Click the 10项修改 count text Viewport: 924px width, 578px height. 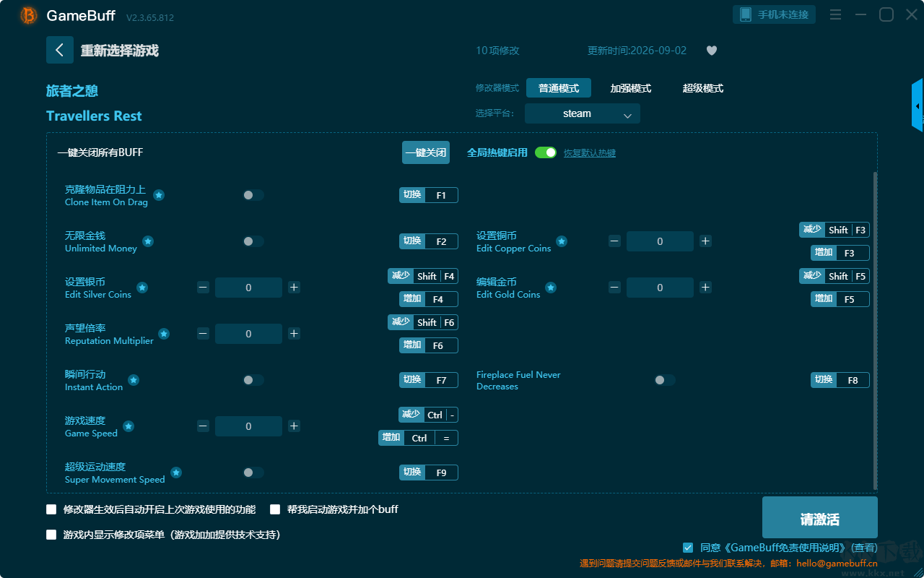click(x=497, y=51)
